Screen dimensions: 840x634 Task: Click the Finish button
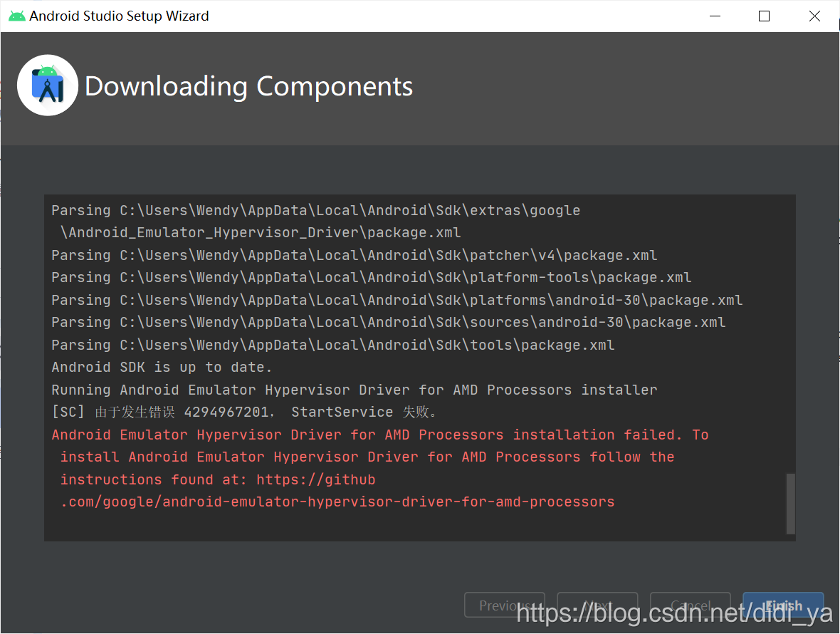782,605
